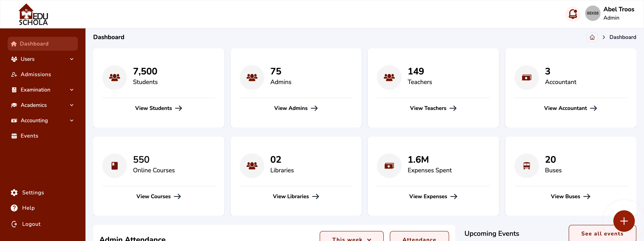The width and height of the screenshot is (644, 241).
Task: Click the View Students link
Action: [159, 108]
